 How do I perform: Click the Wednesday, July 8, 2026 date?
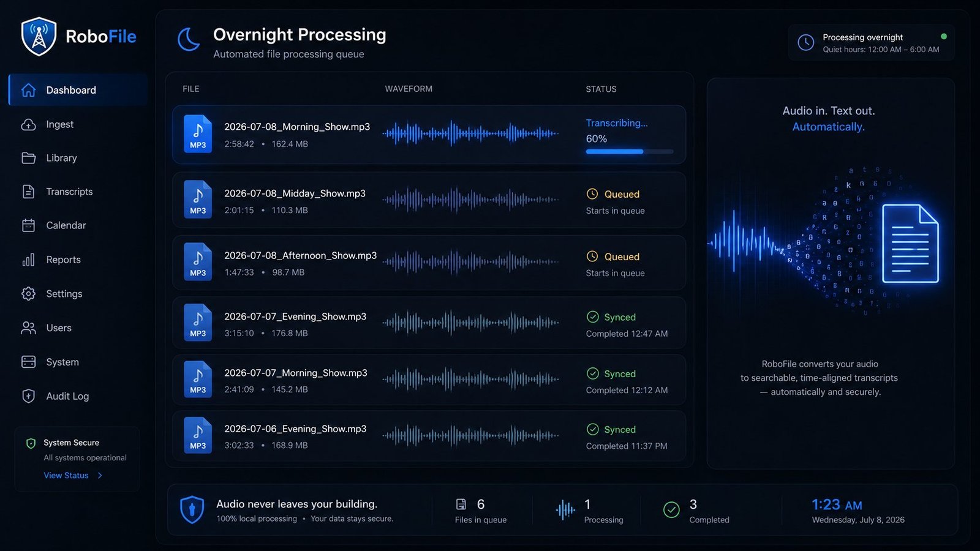858,520
